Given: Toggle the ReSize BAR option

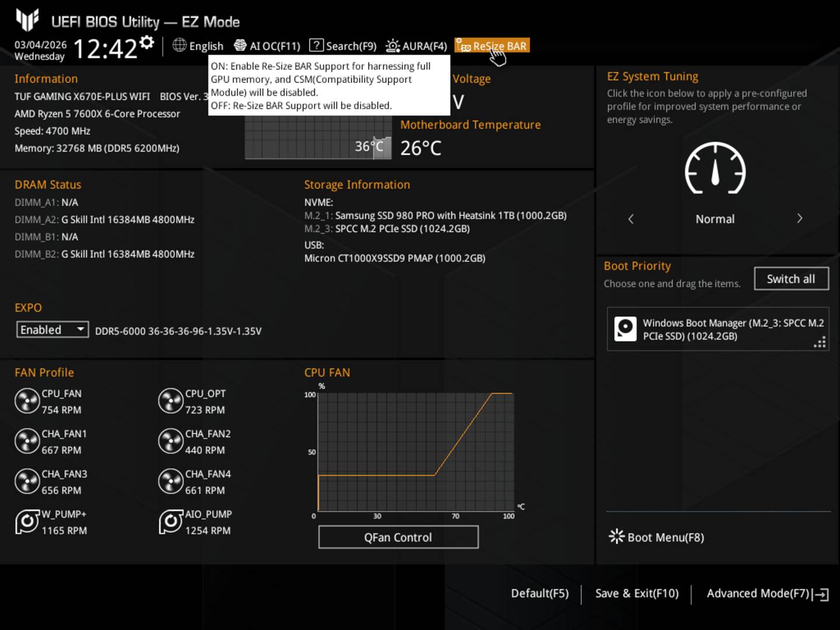Looking at the screenshot, I should 493,46.
